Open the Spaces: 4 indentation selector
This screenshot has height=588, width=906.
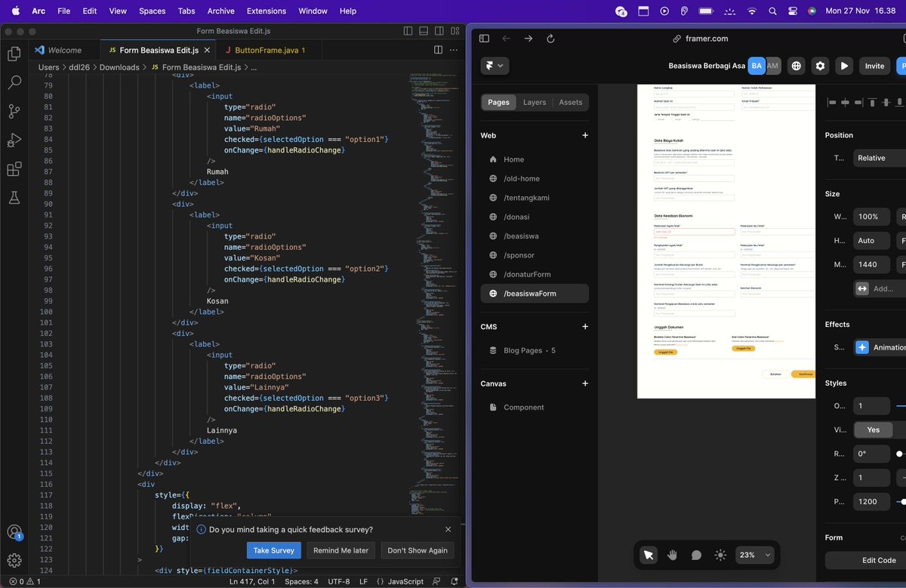click(301, 581)
